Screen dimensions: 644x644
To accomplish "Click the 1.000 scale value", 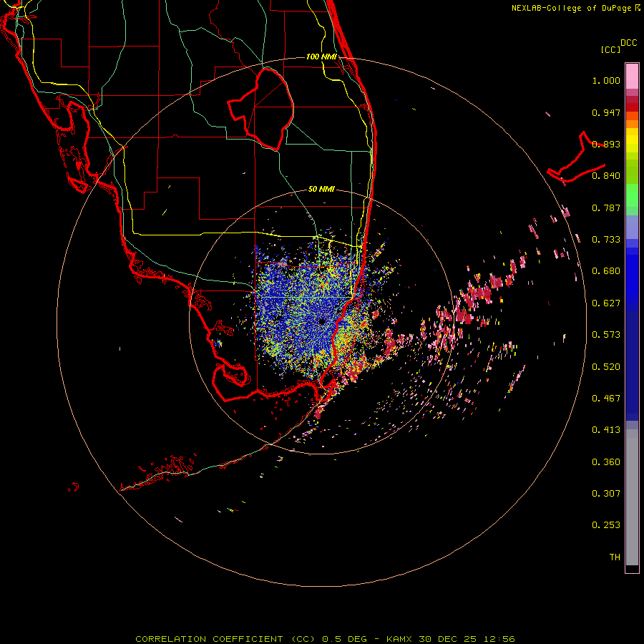I will pyautogui.click(x=606, y=80).
